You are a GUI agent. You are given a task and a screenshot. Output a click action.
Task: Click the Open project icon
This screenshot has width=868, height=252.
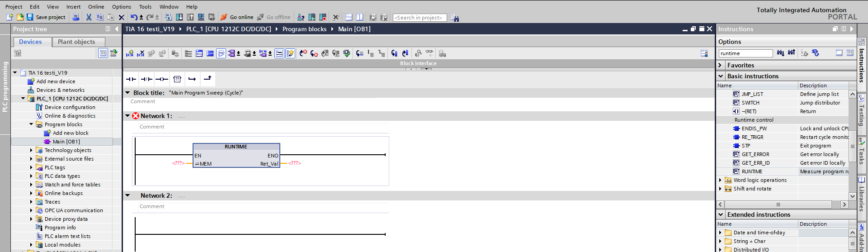click(20, 17)
